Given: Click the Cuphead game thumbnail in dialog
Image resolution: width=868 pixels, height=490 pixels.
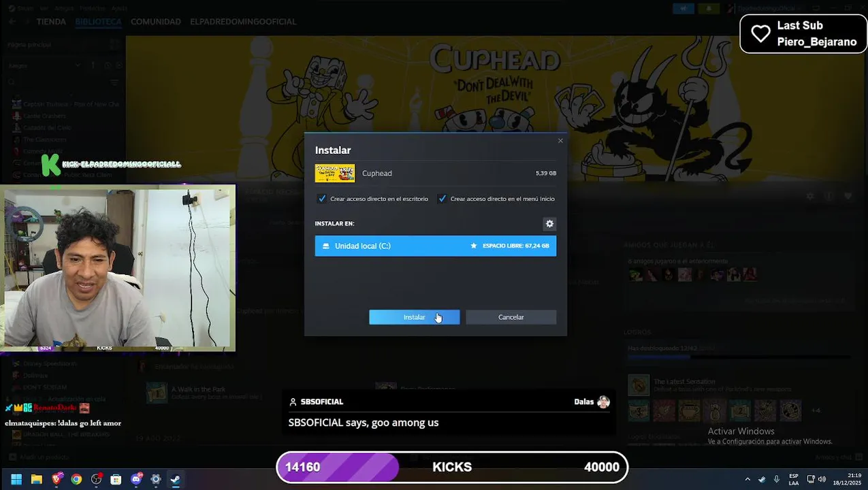Looking at the screenshot, I should (335, 173).
